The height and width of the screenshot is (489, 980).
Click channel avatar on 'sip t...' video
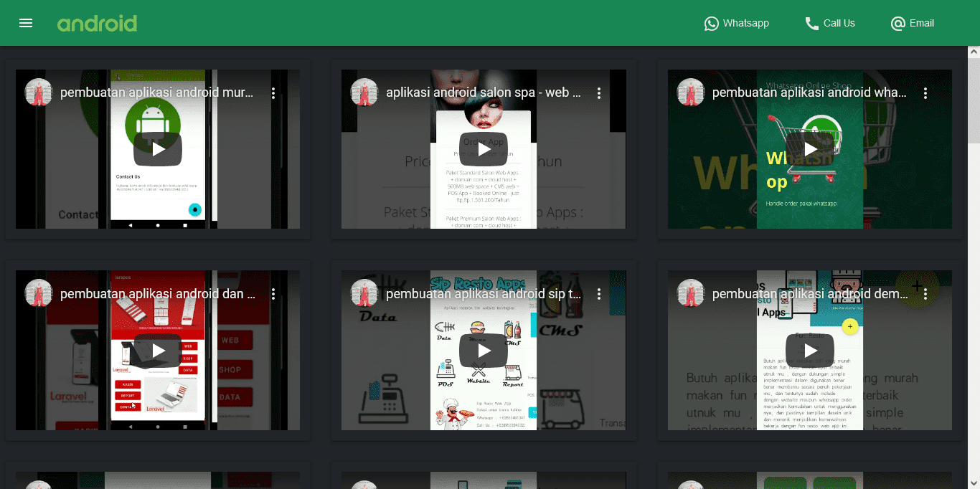pyautogui.click(x=364, y=293)
